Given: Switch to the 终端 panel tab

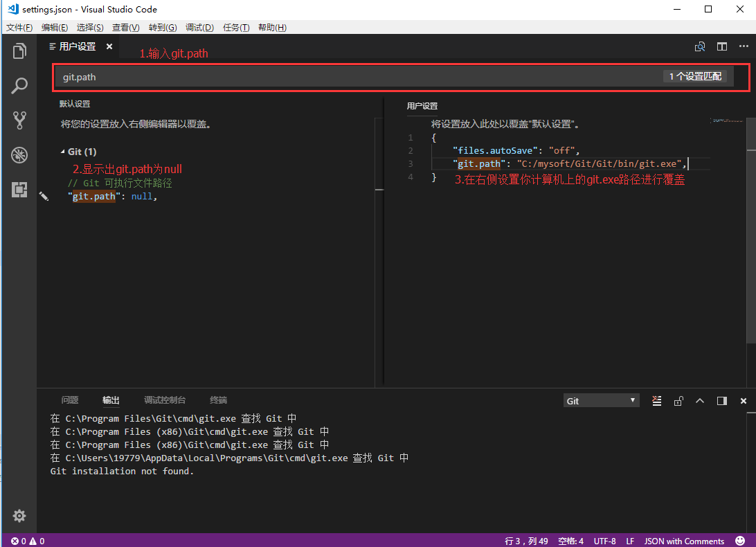Looking at the screenshot, I should pos(218,400).
